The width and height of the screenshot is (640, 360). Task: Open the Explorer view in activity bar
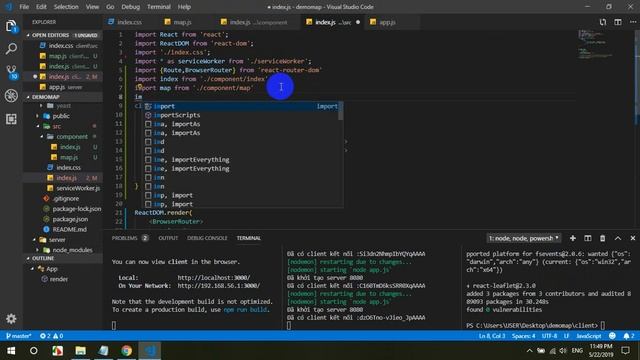point(11,27)
